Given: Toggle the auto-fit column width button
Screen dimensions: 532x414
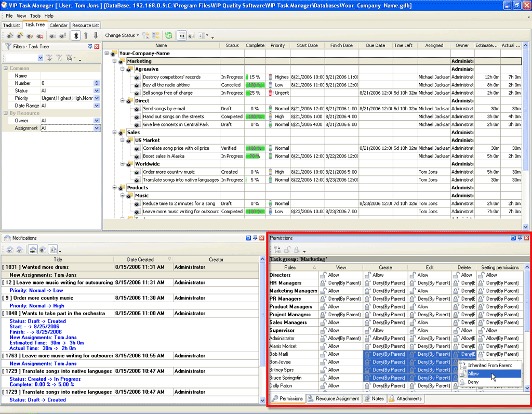Looking at the screenshot, I should (182, 36).
